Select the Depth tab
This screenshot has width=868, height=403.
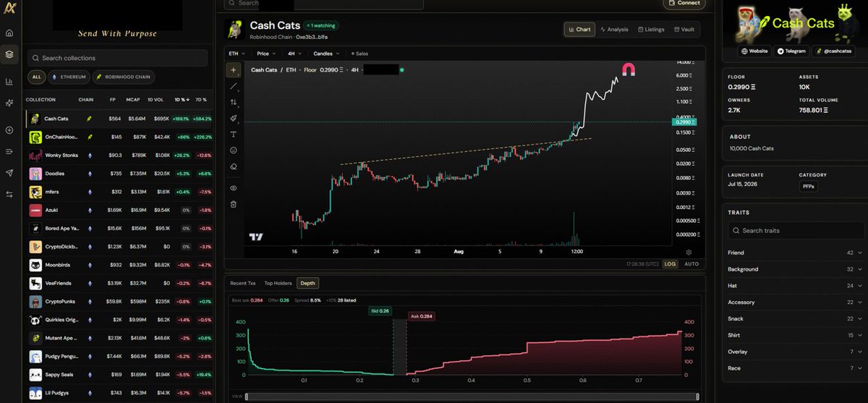[x=307, y=283]
